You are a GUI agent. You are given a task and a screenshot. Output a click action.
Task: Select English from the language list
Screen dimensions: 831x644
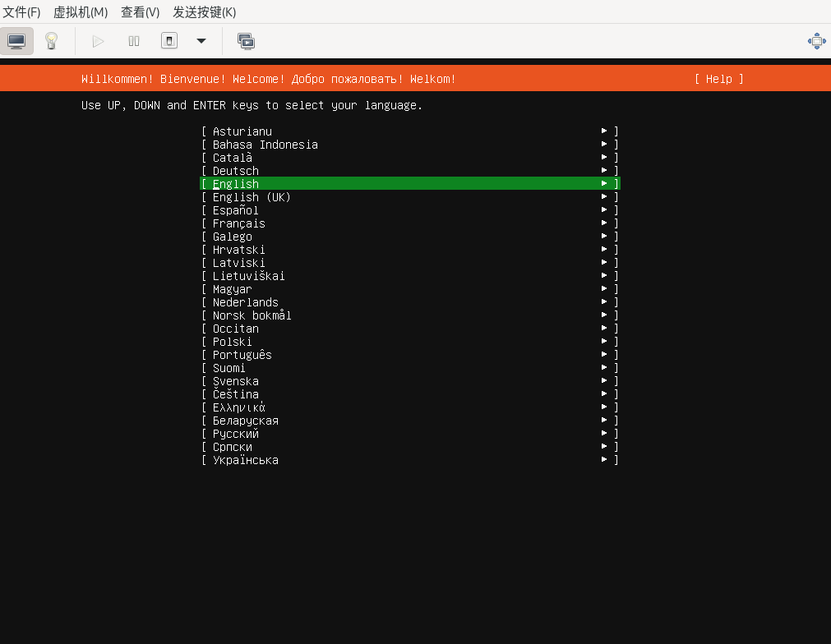click(x=236, y=184)
